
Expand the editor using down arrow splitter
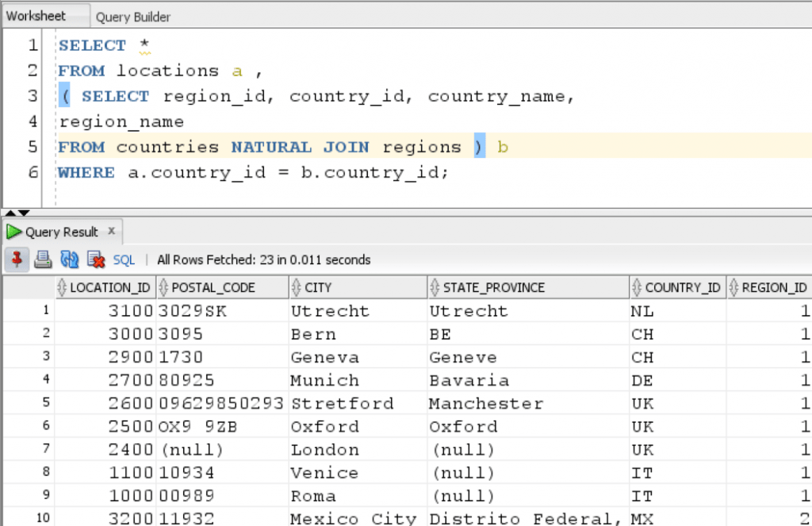tap(24, 213)
